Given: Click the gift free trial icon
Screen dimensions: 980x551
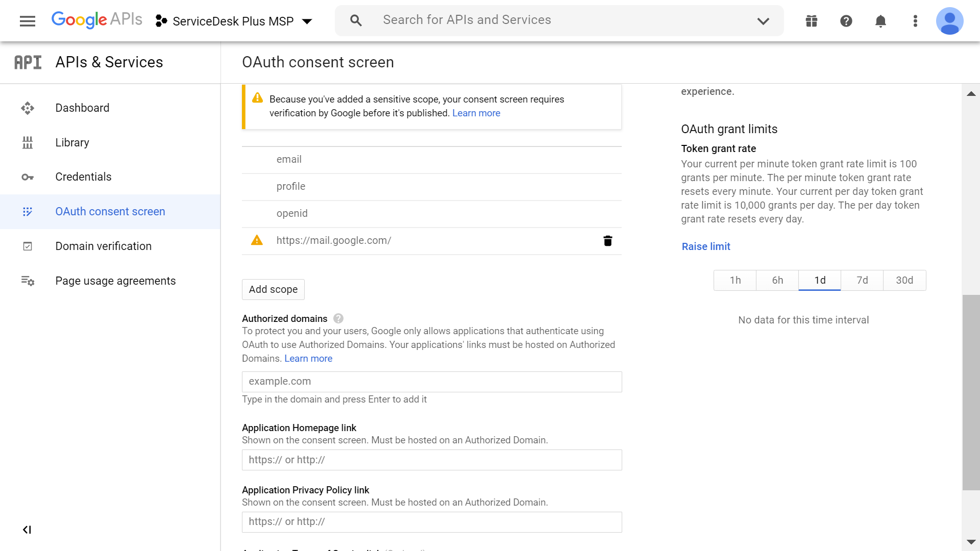Looking at the screenshot, I should click(x=812, y=21).
